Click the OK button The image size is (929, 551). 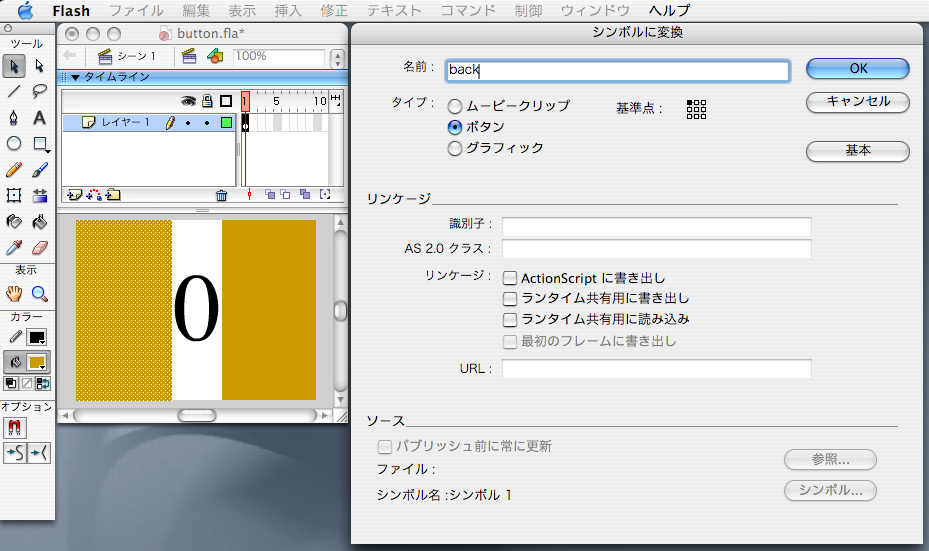[857, 69]
